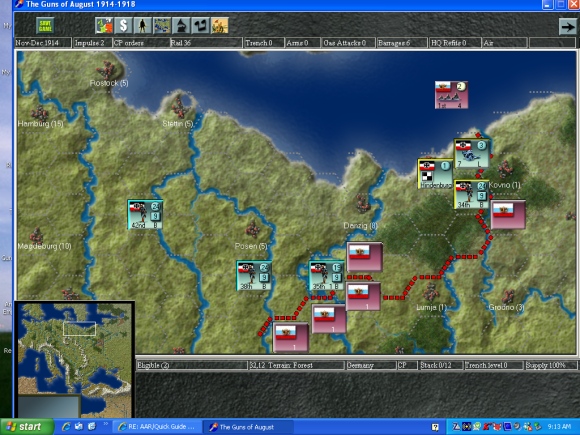Click the strategic map toolbar icon
Image resolution: width=580 pixels, height=435 pixels.
click(x=162, y=26)
